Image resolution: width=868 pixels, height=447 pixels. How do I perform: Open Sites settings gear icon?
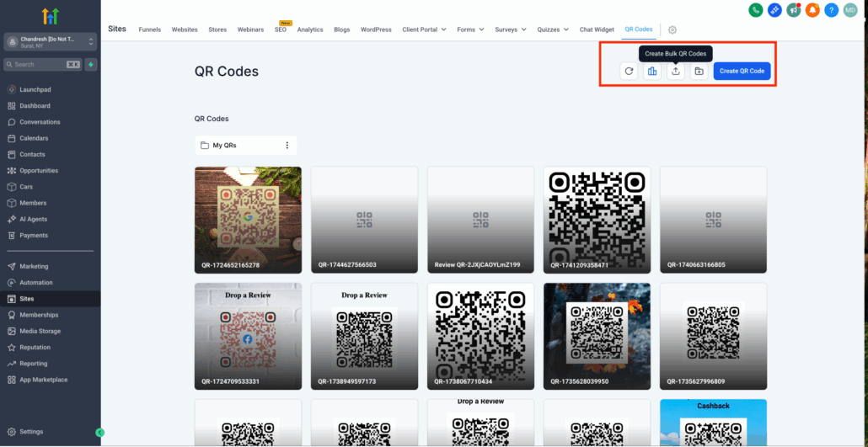point(672,29)
